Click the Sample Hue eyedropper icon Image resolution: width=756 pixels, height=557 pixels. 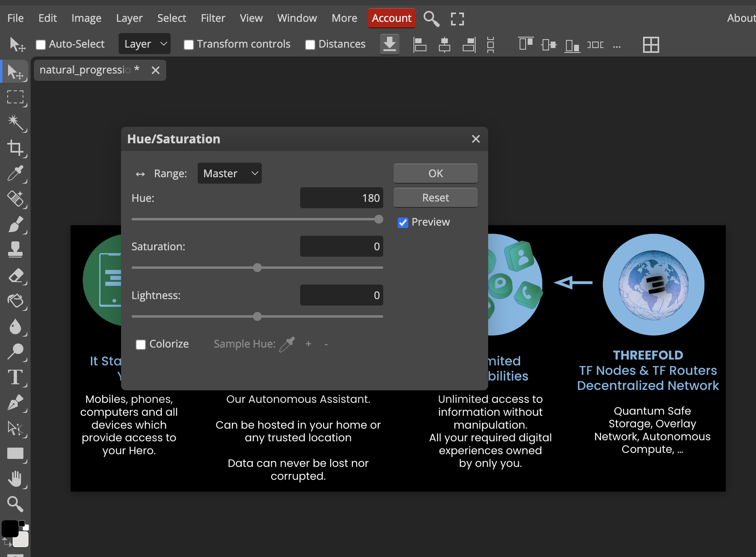pyautogui.click(x=287, y=344)
